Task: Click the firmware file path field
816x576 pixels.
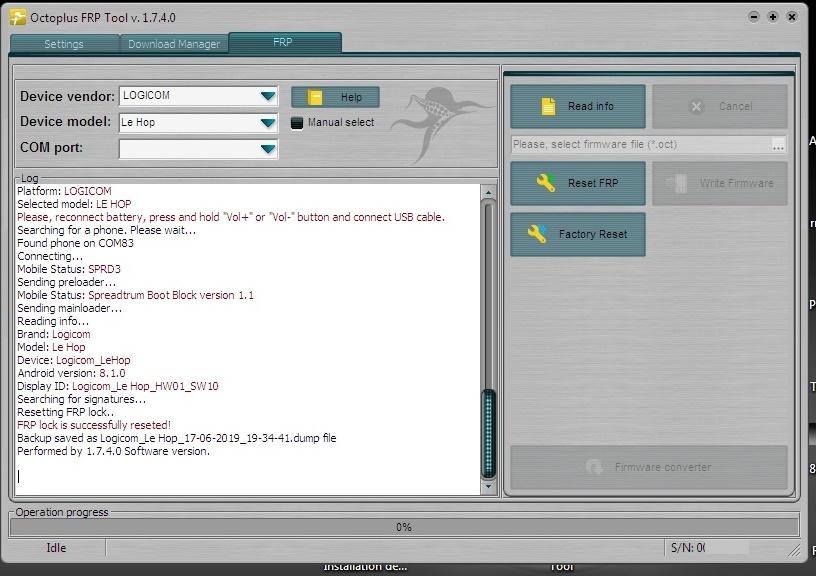Action: pos(640,145)
